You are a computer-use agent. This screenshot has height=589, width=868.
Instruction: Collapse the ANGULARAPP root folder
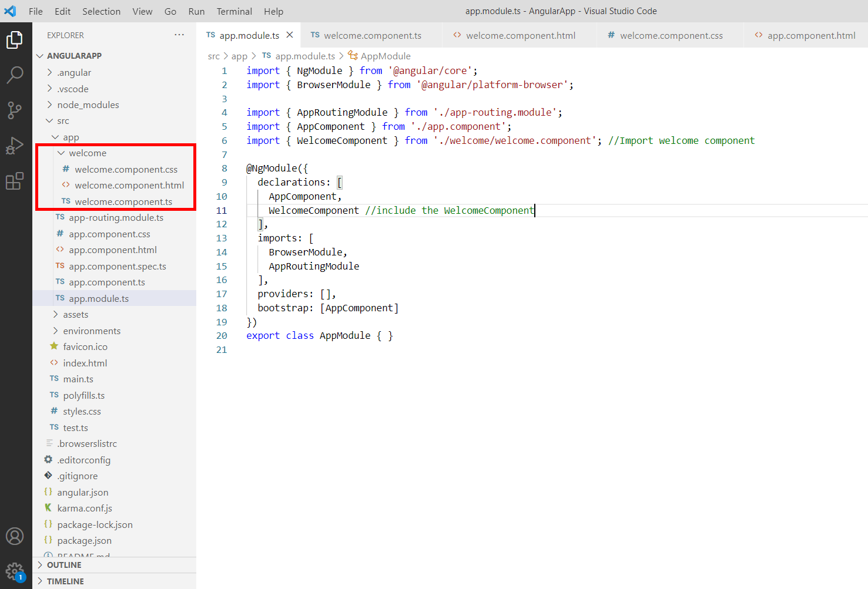click(x=40, y=56)
